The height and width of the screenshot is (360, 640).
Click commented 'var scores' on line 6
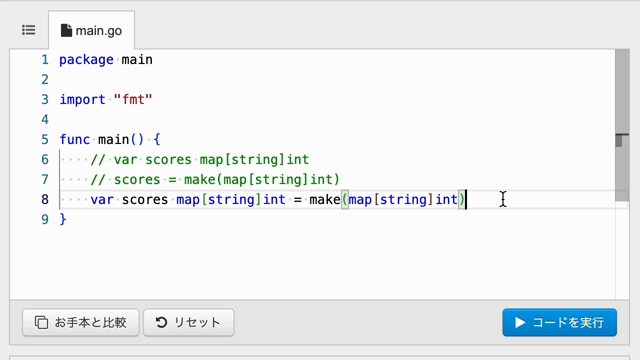point(153,160)
